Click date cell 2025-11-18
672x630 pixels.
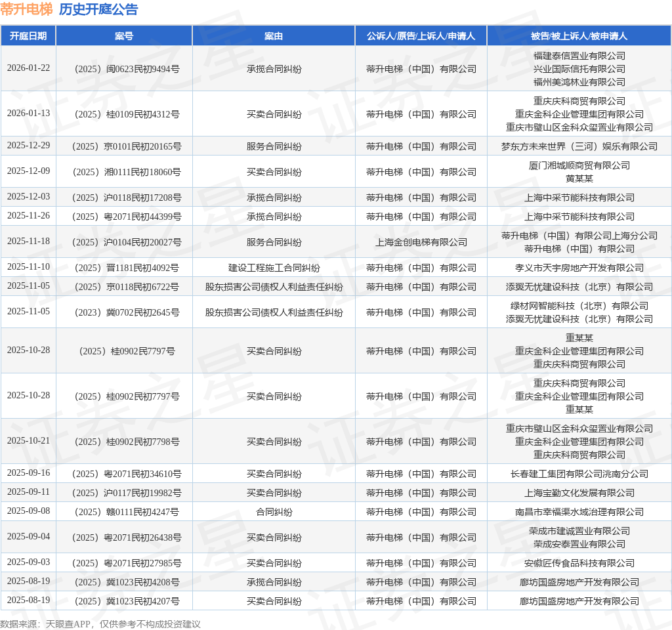pos(28,241)
